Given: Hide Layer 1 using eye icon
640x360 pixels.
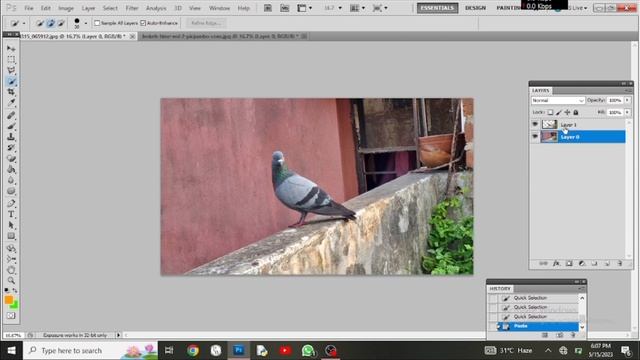Looking at the screenshot, I should (535, 124).
